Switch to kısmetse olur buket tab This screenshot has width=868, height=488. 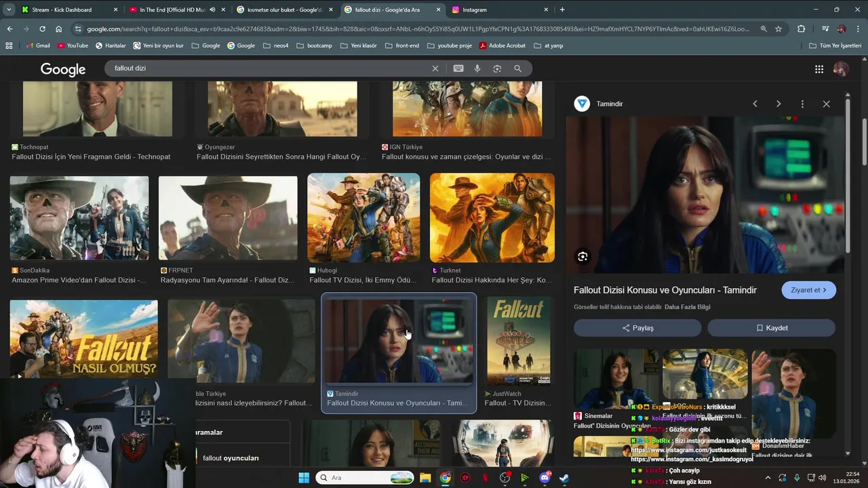click(x=285, y=9)
